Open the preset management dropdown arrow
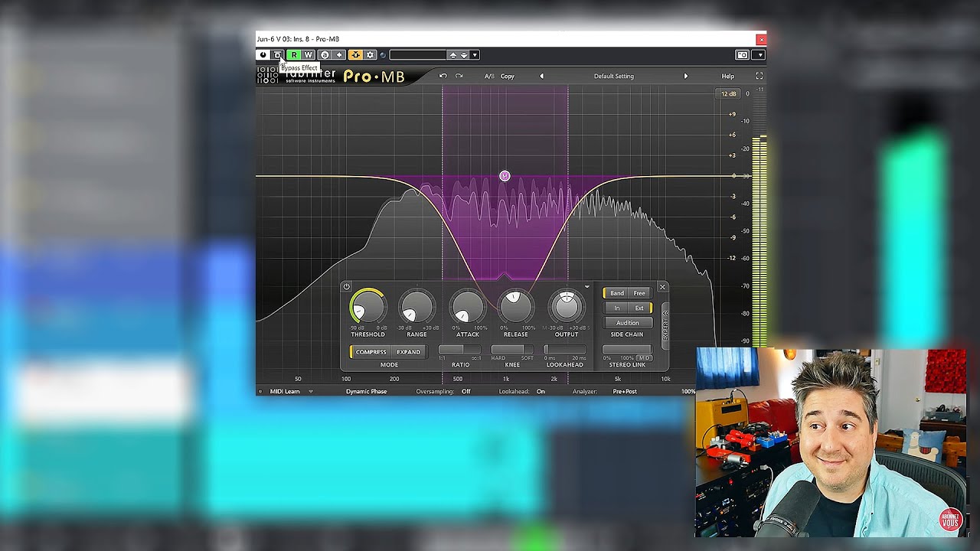The height and width of the screenshot is (551, 980). coord(475,55)
